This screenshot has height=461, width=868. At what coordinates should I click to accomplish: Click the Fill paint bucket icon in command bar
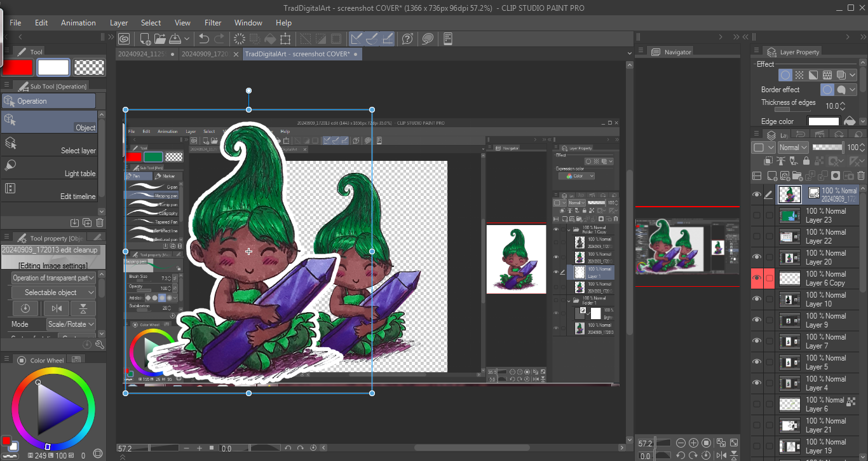pos(270,39)
